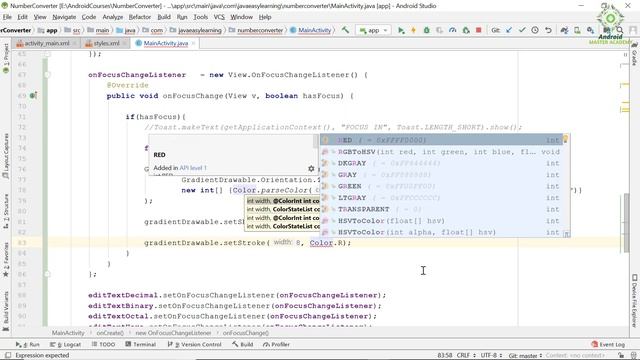Open bottom Build tool window

[243, 344]
